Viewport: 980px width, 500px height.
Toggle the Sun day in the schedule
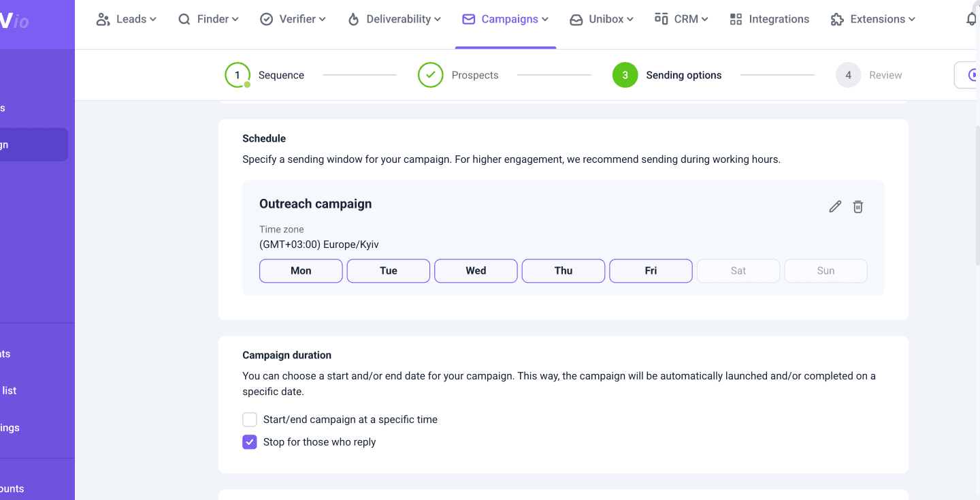[x=826, y=270]
